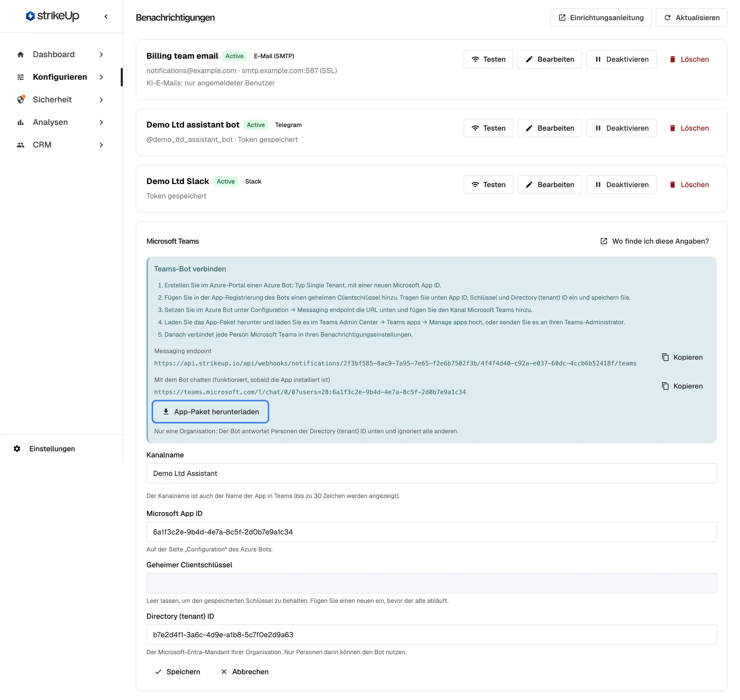Image resolution: width=740 pixels, height=700 pixels.
Task: Expand the Dashboard menu chevron
Action: [101, 55]
